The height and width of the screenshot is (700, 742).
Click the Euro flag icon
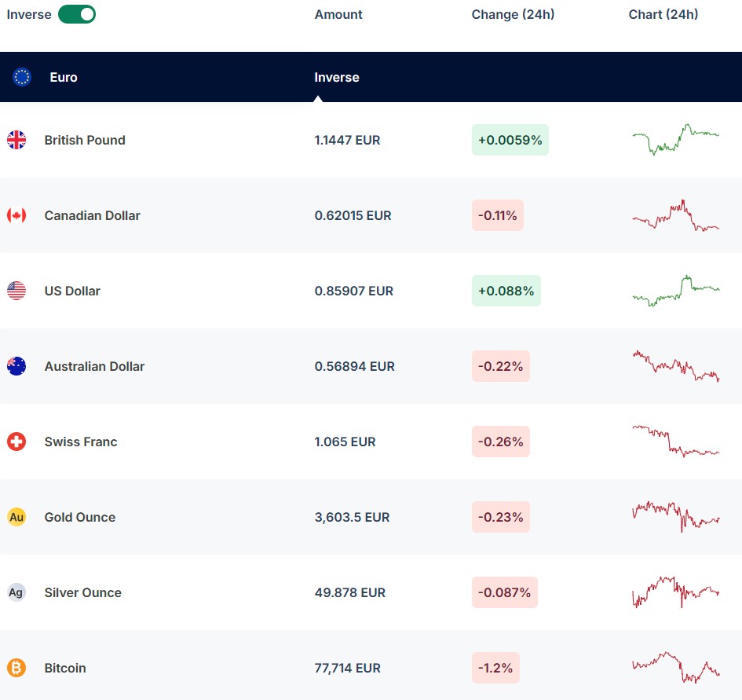click(22, 77)
